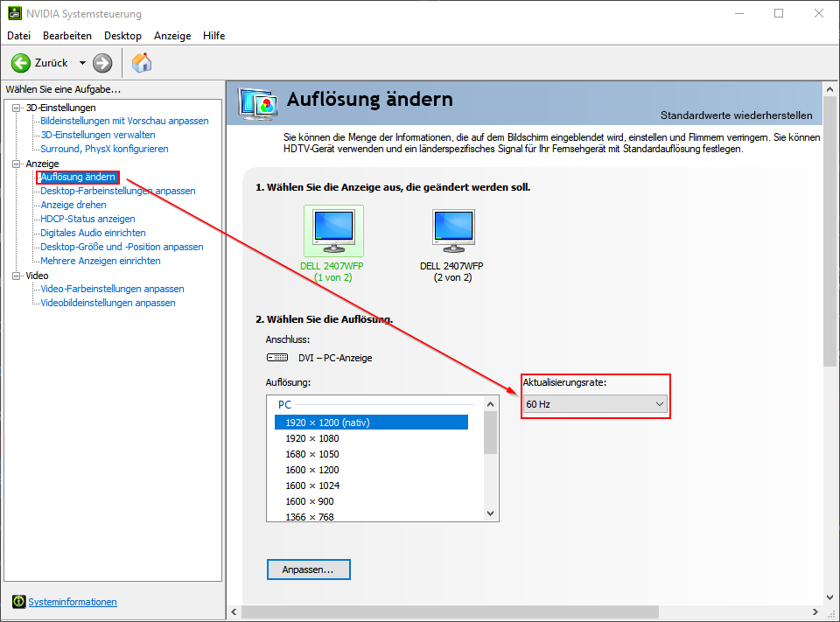This screenshot has height=622, width=840.
Task: Collapse the Anzeige tree node
Action: click(16, 164)
